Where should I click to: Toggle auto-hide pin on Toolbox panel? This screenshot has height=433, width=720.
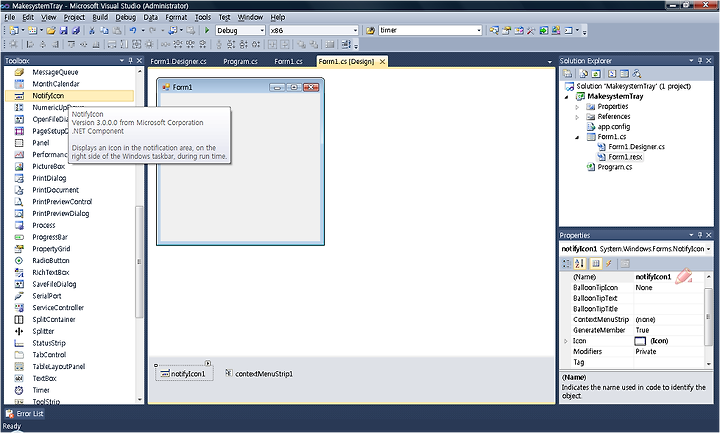click(130, 60)
